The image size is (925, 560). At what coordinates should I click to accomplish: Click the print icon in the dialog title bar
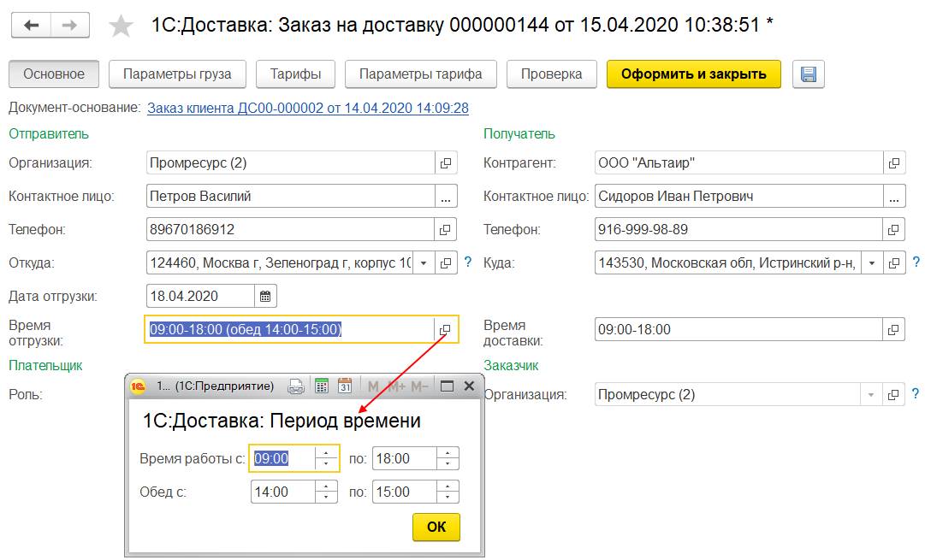tap(296, 386)
